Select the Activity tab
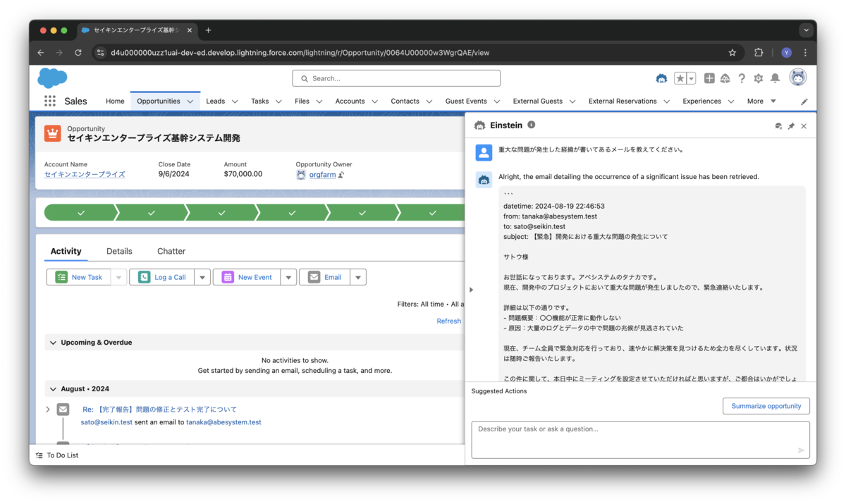The height and width of the screenshot is (504, 846). (66, 251)
